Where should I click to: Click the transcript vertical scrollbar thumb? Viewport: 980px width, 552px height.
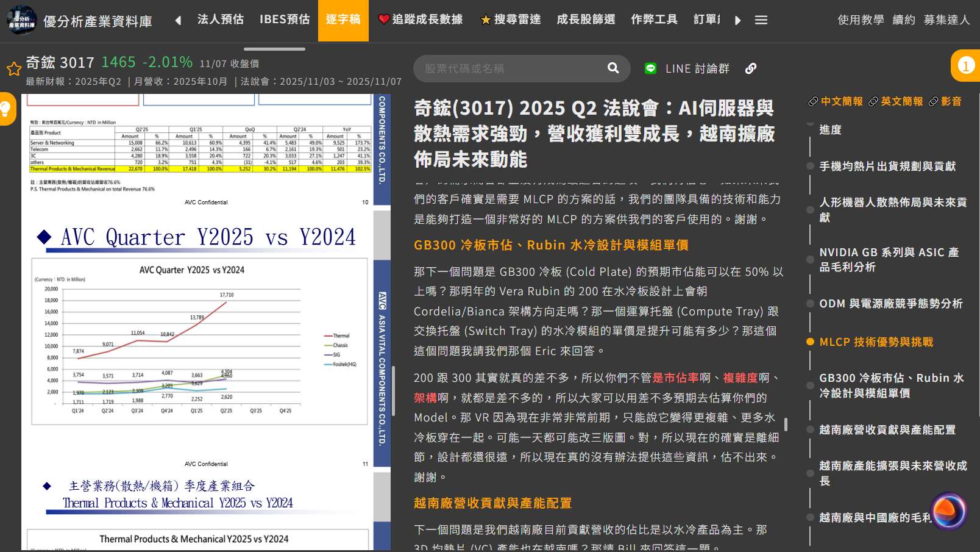(x=786, y=424)
